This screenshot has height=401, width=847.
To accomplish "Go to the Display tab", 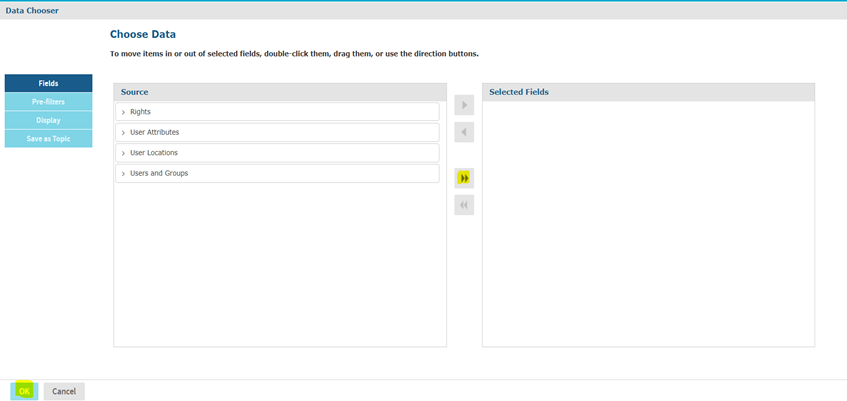I will pyautogui.click(x=48, y=120).
